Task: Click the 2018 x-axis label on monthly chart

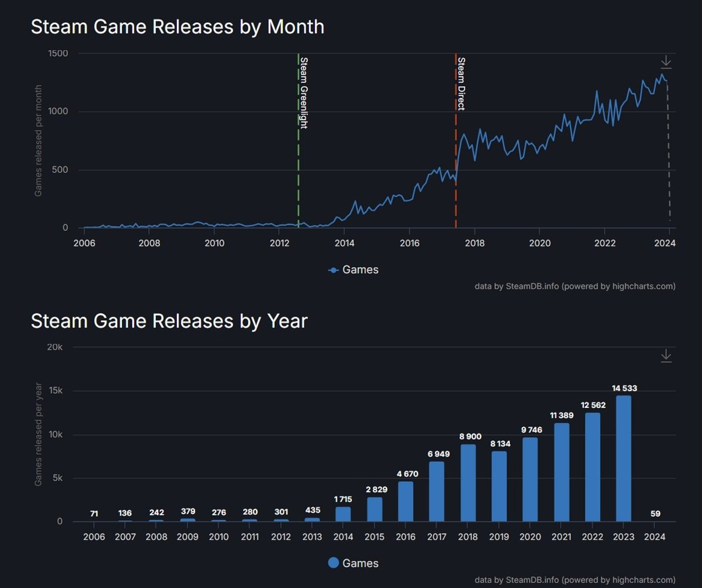Action: point(475,243)
